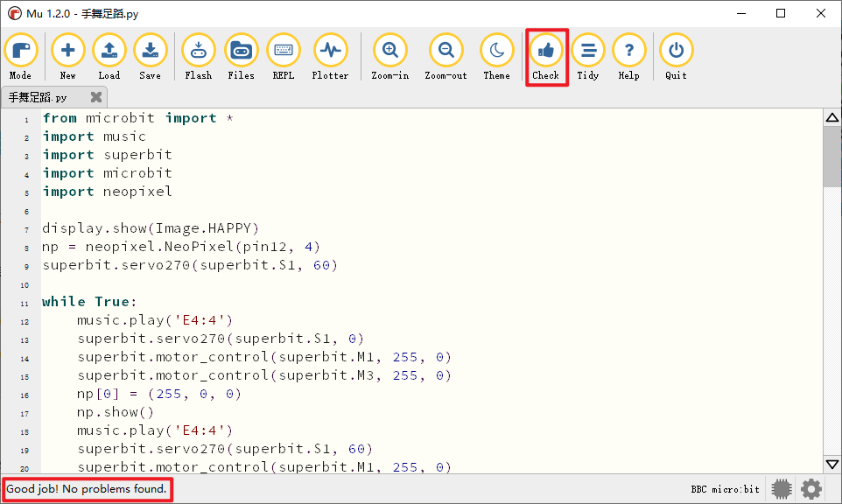
Task: Click the Mu window title text
Action: point(82,13)
